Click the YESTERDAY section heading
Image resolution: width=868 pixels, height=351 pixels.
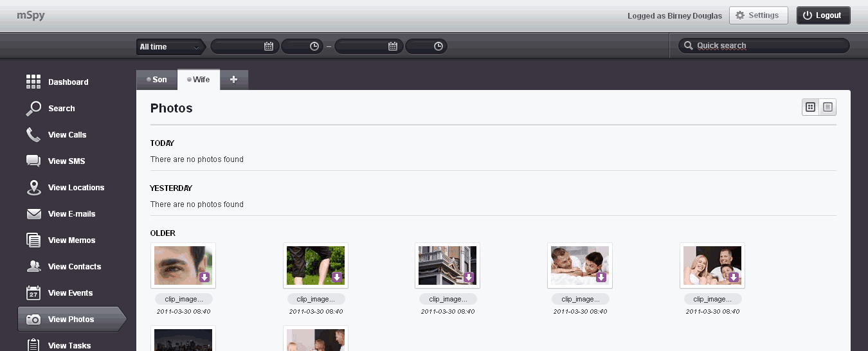[x=171, y=188]
